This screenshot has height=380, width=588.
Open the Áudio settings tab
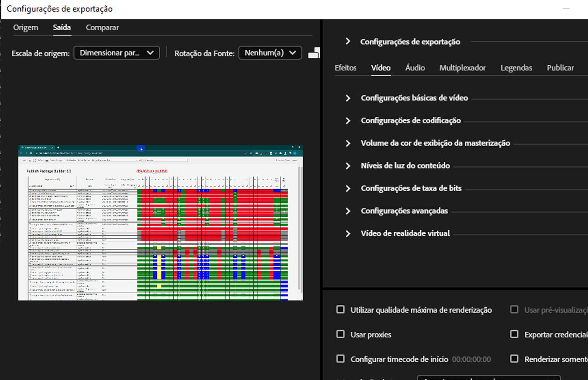click(x=415, y=67)
